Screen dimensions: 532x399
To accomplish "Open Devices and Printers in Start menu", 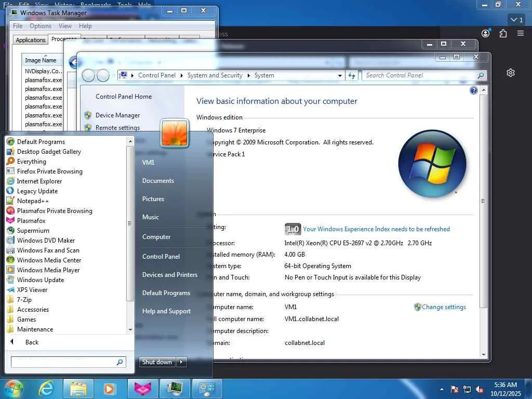I will 170,275.
